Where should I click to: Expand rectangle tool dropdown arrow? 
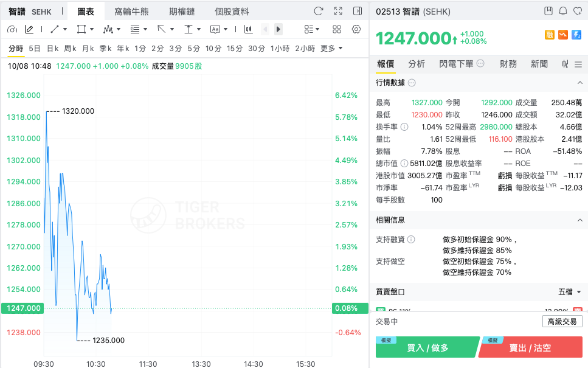91,29
